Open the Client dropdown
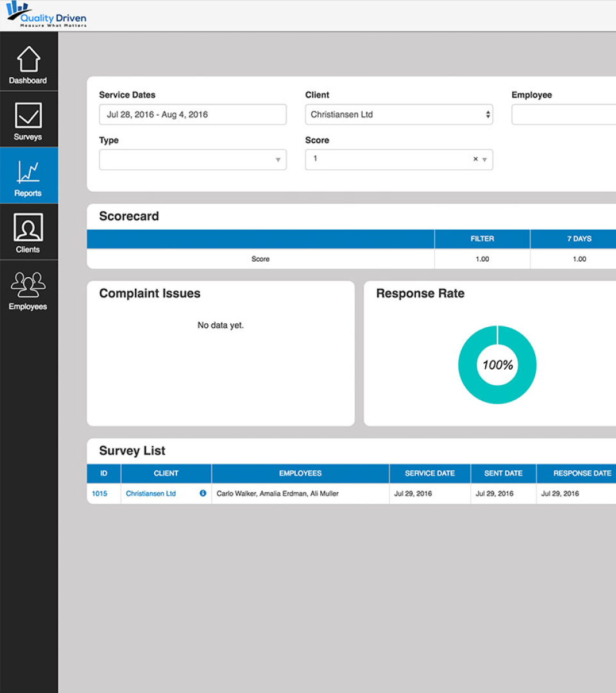This screenshot has width=616, height=693. pos(398,114)
